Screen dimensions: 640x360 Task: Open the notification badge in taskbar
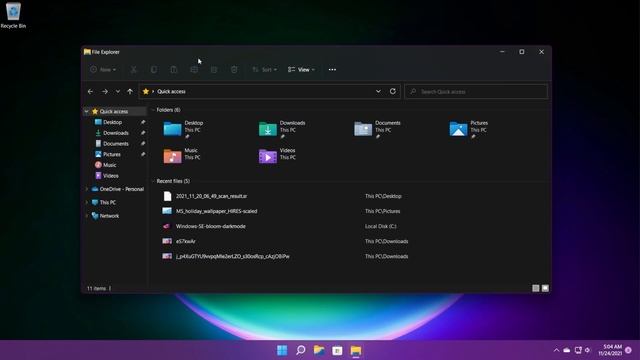[x=629, y=350]
